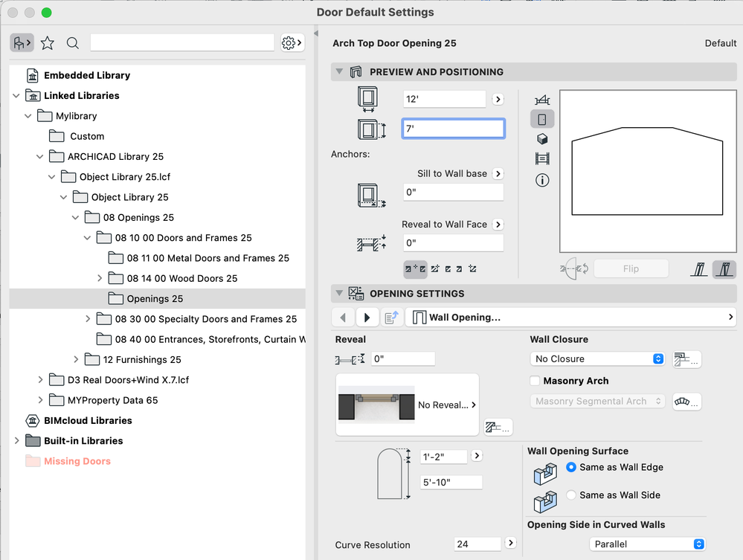
Task: Switch preview to front elevation view
Action: (x=542, y=119)
